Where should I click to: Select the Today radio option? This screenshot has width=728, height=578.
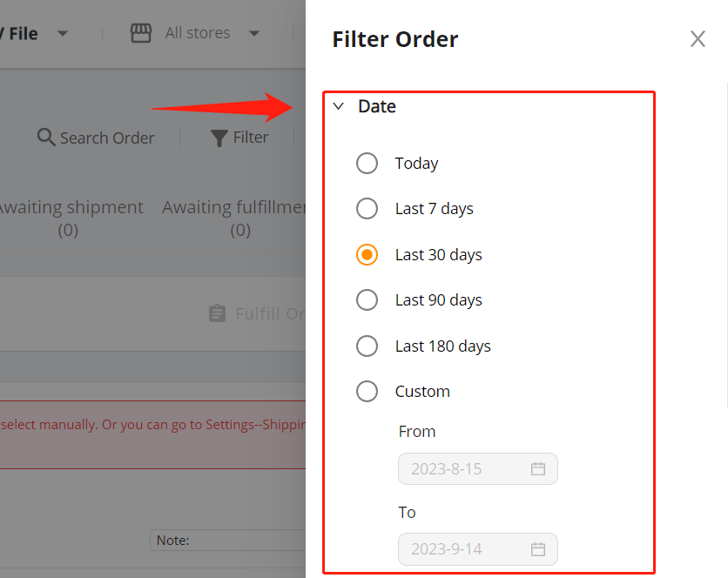coord(367,164)
